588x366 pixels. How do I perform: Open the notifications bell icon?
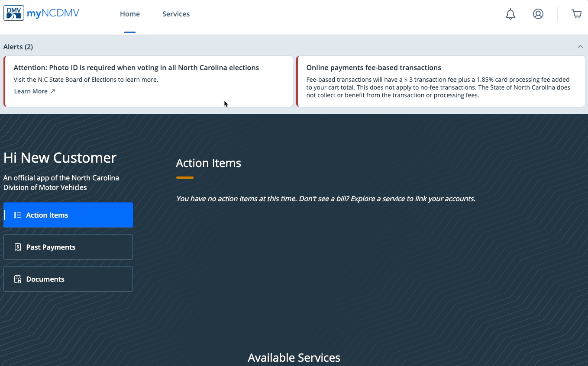point(510,14)
